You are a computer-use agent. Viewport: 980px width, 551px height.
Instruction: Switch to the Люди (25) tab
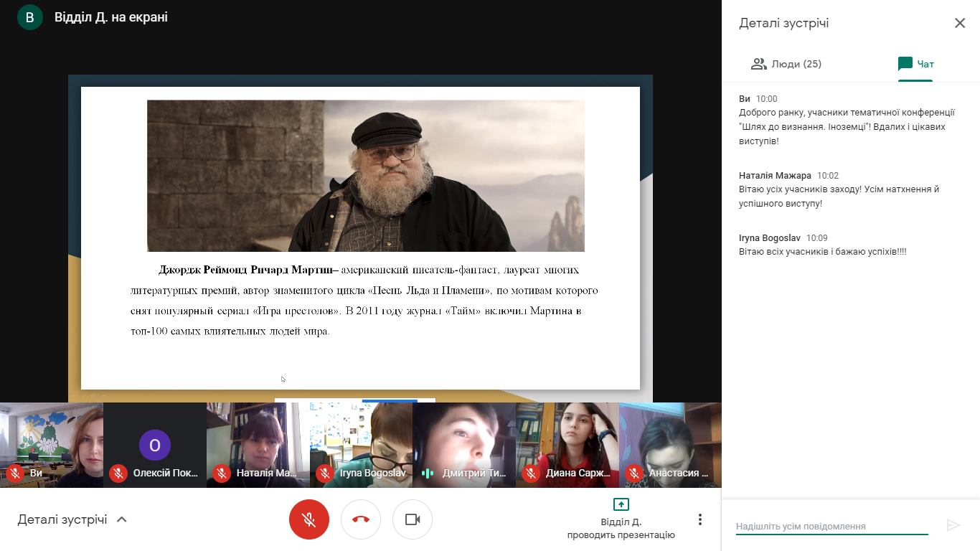click(x=786, y=64)
